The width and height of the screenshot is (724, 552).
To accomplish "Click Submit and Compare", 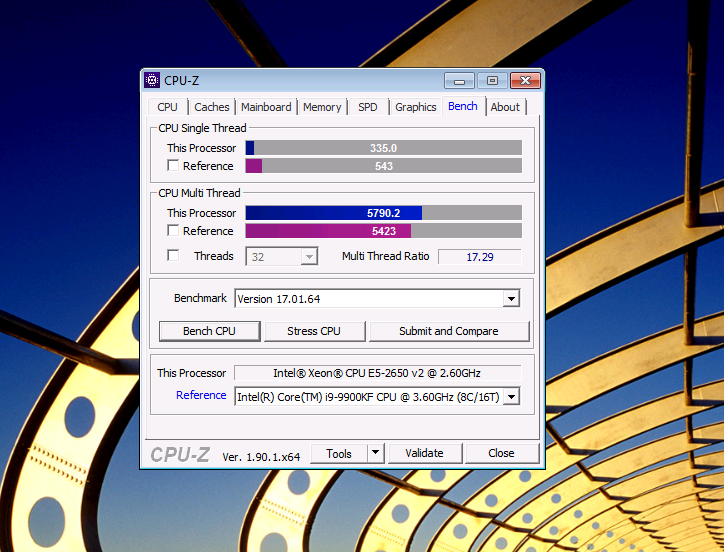I will click(x=449, y=331).
